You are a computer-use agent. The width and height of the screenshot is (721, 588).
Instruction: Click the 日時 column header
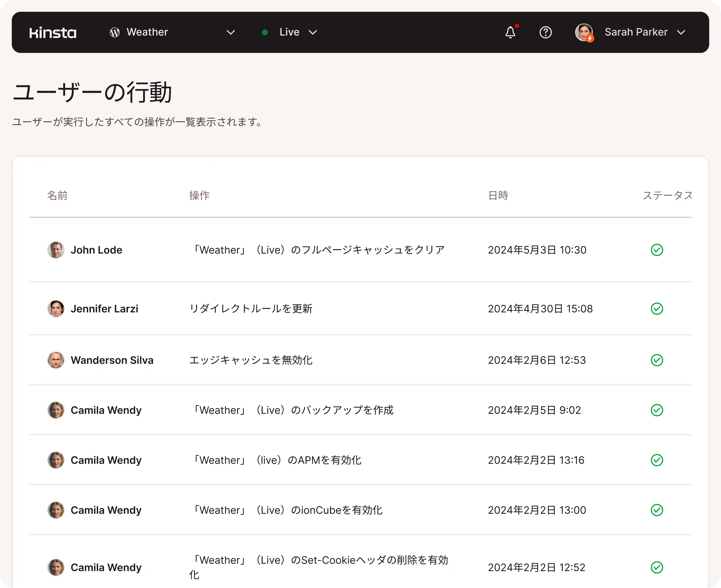click(x=498, y=195)
